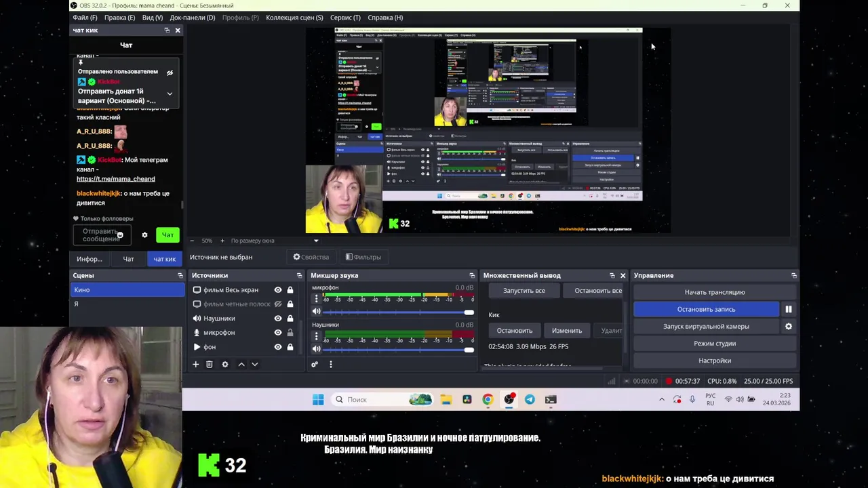The width and height of the screenshot is (868, 488).
Task: Move source up with arrow icon
Action: point(241,365)
